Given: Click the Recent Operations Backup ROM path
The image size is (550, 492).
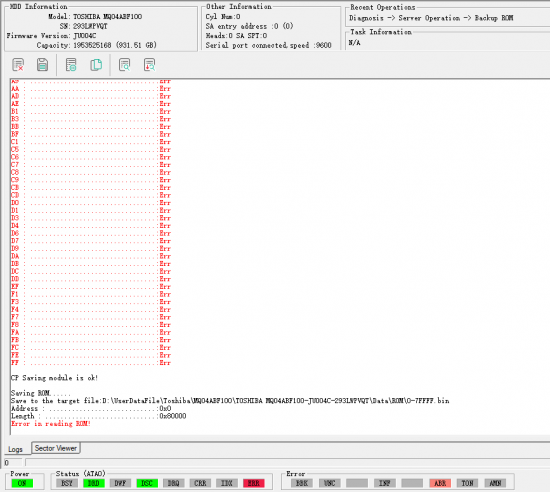Looking at the screenshot, I should [431, 18].
